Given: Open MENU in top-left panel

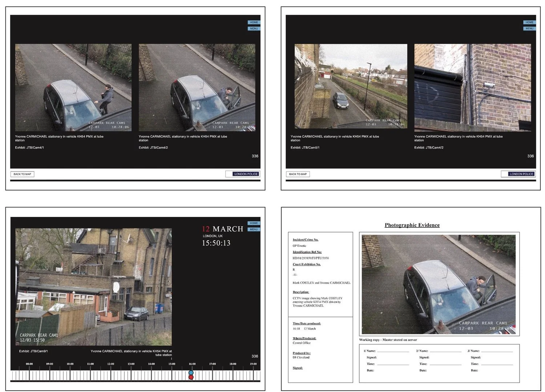Looking at the screenshot, I should [x=254, y=28].
